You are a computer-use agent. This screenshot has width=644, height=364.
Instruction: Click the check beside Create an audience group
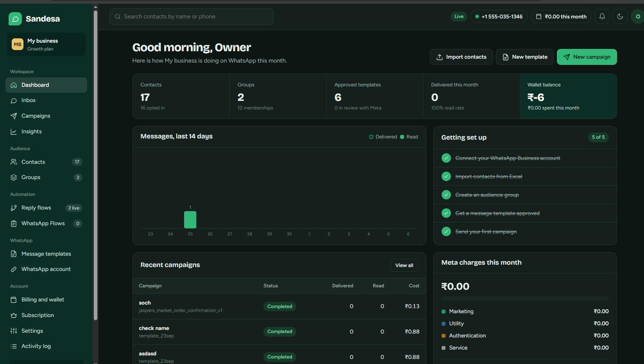[x=446, y=195]
